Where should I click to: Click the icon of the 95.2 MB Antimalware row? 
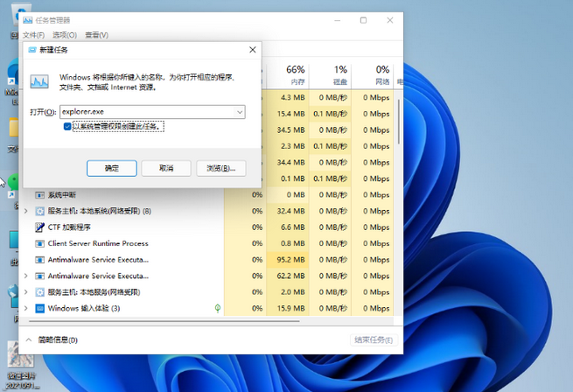[39, 260]
